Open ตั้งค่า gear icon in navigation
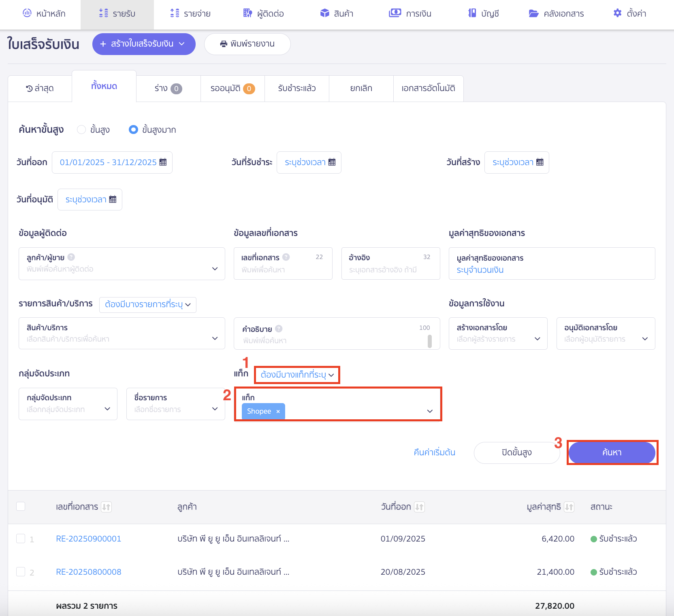 617,13
